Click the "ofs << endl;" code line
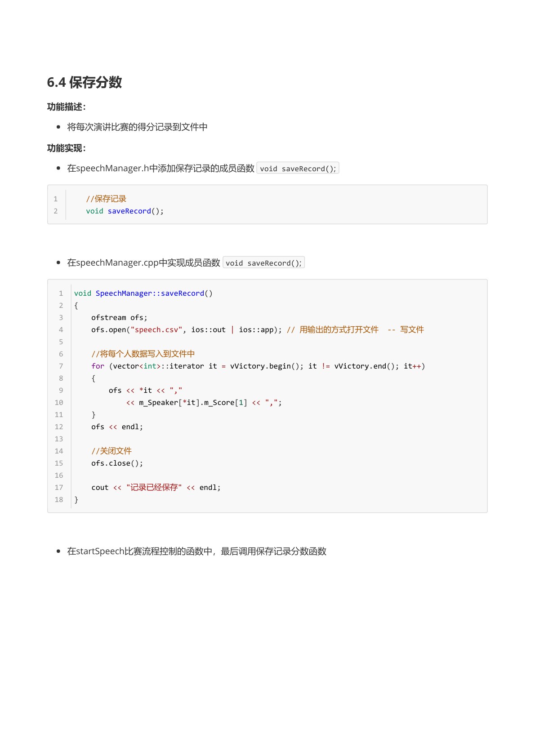This screenshot has height=756, width=535. 117,427
